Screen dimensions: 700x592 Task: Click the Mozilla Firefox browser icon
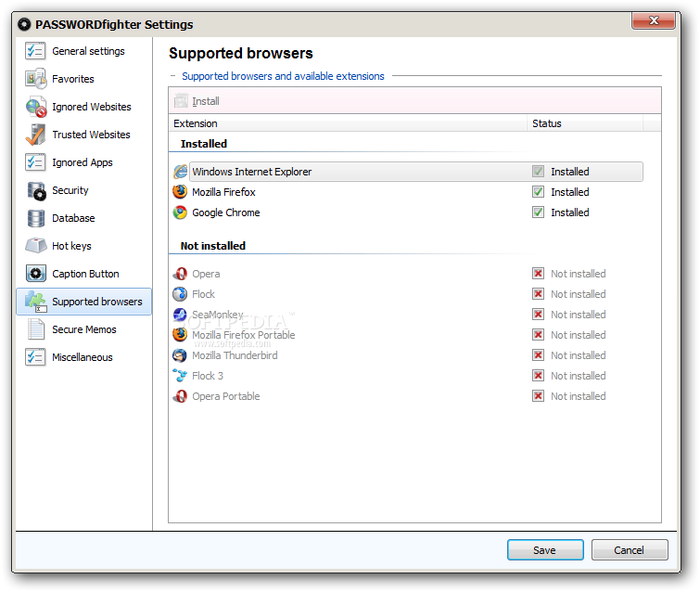point(180,192)
